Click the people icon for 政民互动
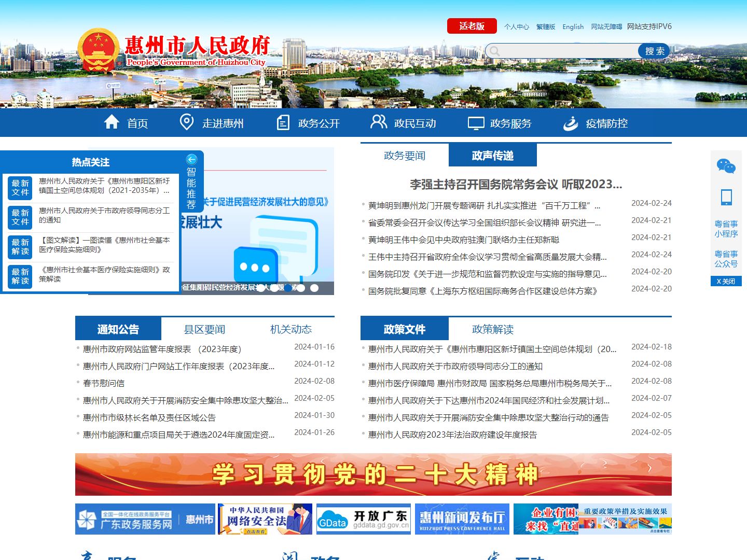The height and width of the screenshot is (560, 747). click(379, 122)
